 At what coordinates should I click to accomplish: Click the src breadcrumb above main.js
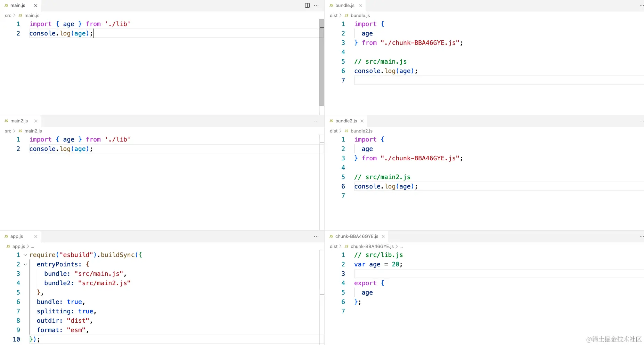8,16
